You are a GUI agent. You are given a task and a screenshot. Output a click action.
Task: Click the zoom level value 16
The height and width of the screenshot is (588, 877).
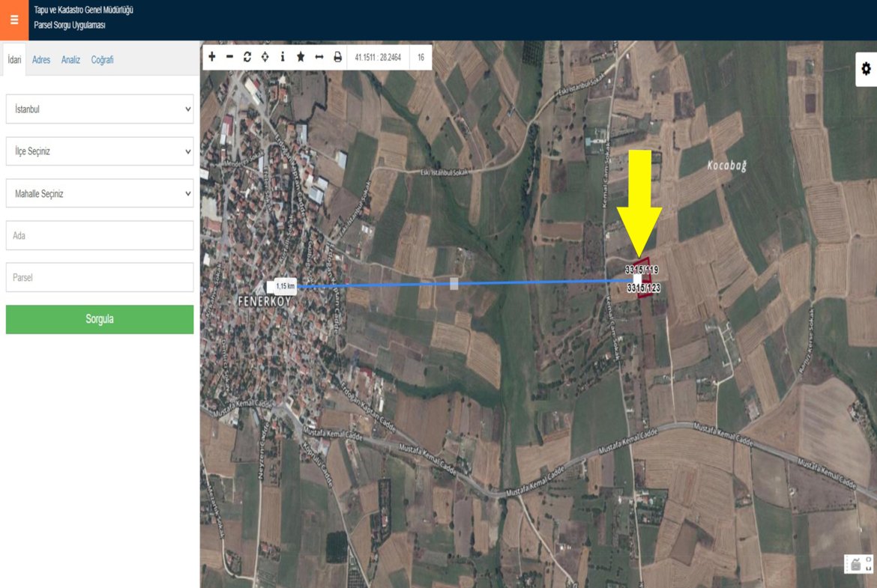[x=421, y=57]
